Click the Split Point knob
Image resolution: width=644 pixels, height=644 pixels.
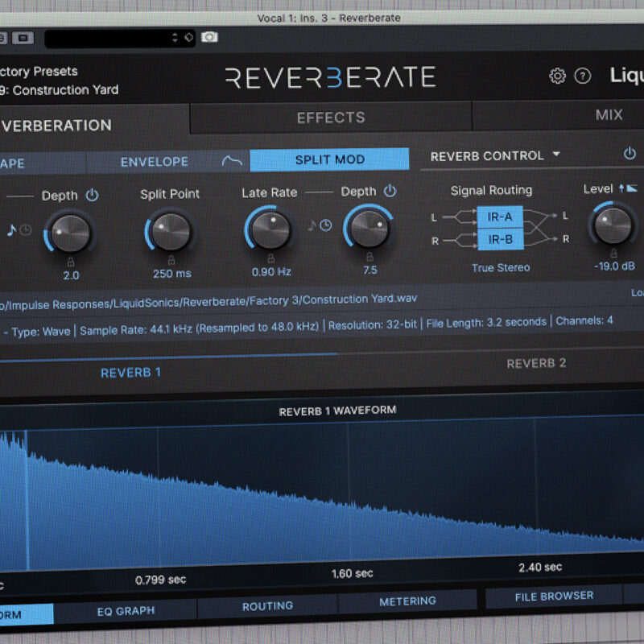tap(171, 231)
